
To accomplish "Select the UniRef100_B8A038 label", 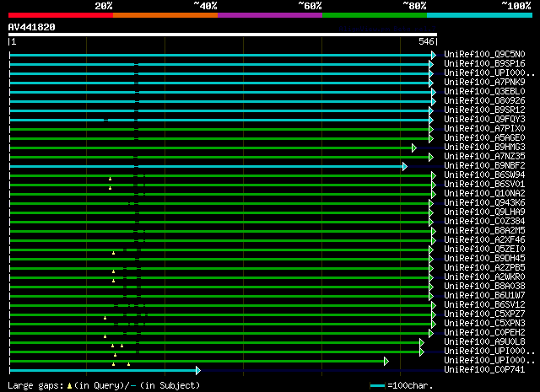I will (x=484, y=287).
